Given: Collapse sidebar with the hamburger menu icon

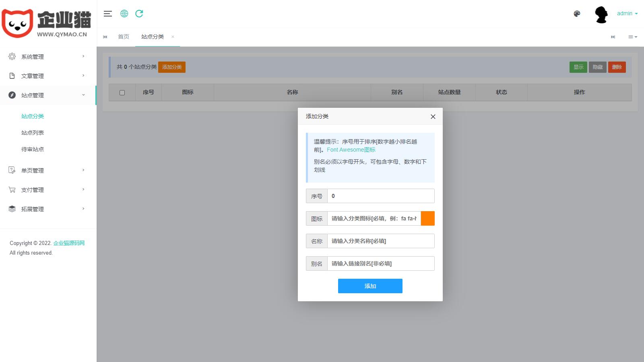Looking at the screenshot, I should pos(107,14).
